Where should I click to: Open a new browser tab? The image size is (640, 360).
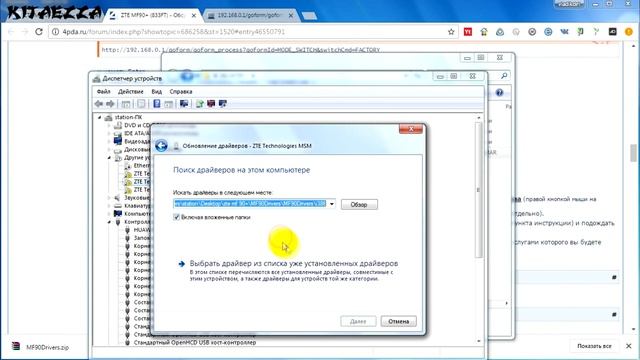click(309, 16)
